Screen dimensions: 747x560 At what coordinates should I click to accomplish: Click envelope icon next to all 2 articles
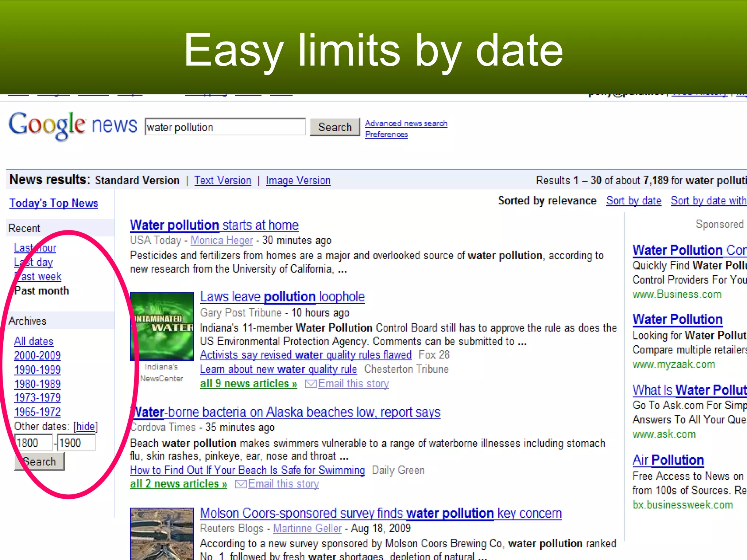coord(240,484)
